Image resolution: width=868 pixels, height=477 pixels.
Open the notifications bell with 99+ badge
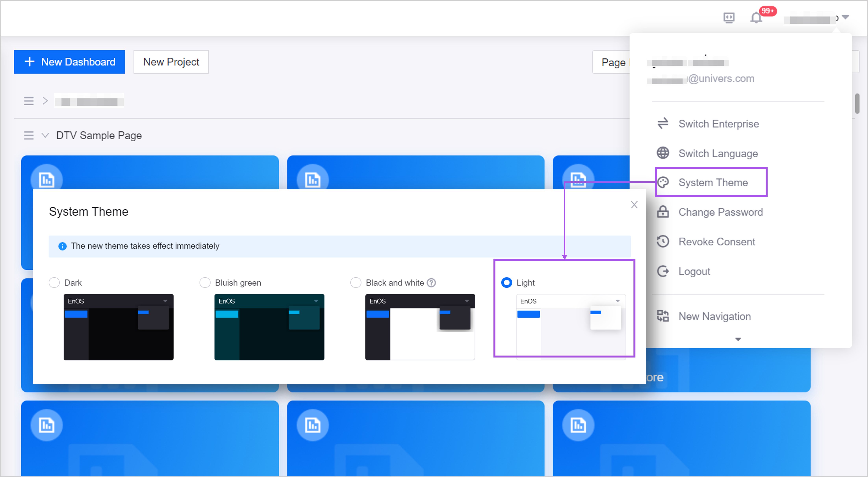pyautogui.click(x=756, y=18)
